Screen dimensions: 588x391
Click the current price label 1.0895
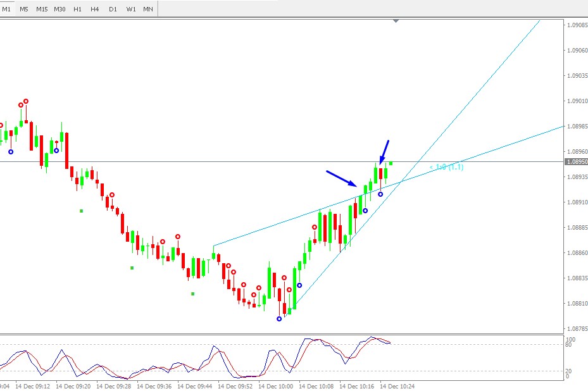coord(576,161)
